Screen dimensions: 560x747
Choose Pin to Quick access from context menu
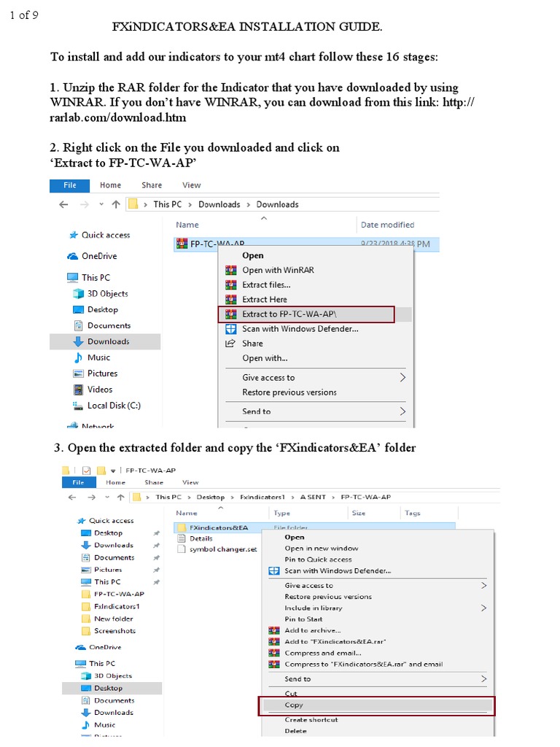318,560
